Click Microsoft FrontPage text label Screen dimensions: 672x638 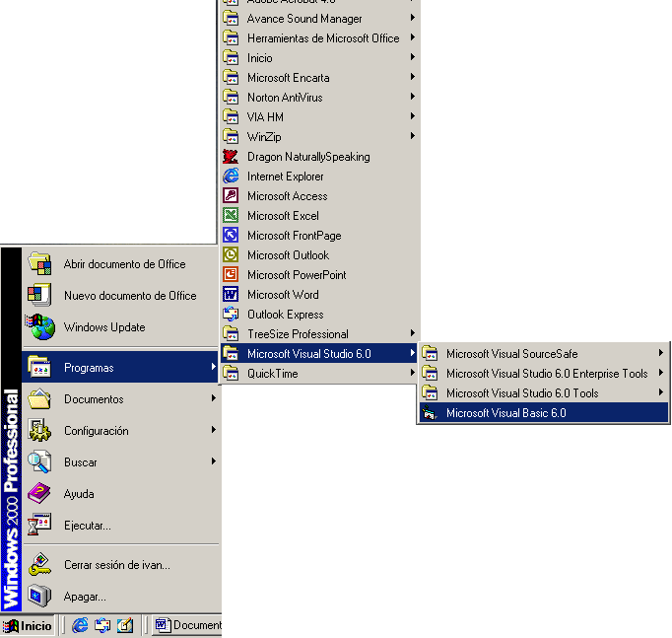(x=294, y=236)
